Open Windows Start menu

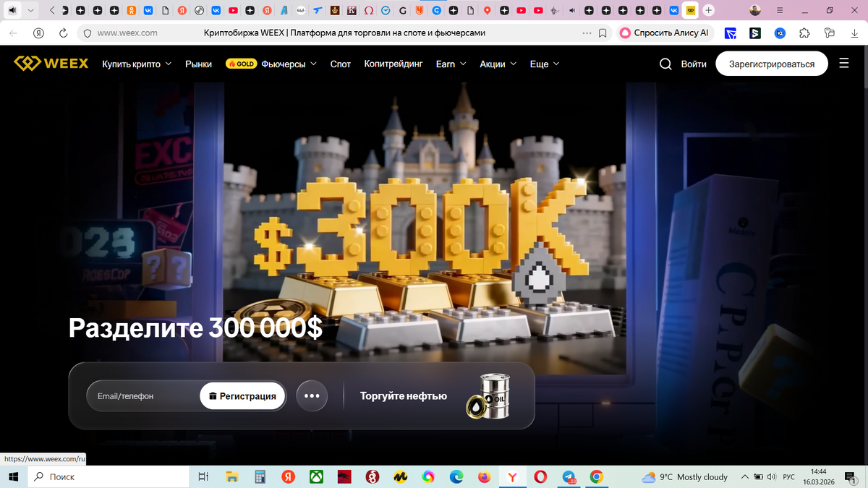point(13,476)
